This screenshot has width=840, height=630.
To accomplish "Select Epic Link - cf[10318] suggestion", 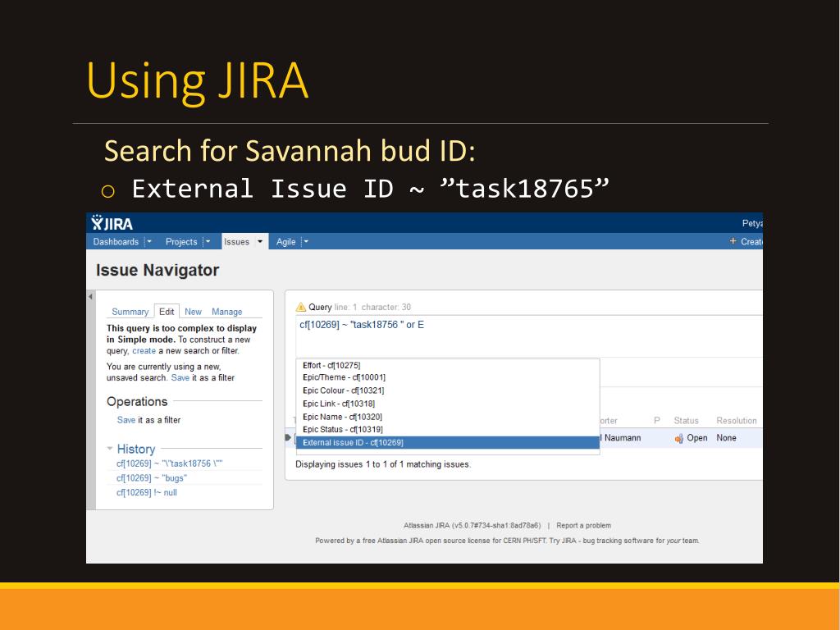I will point(447,404).
